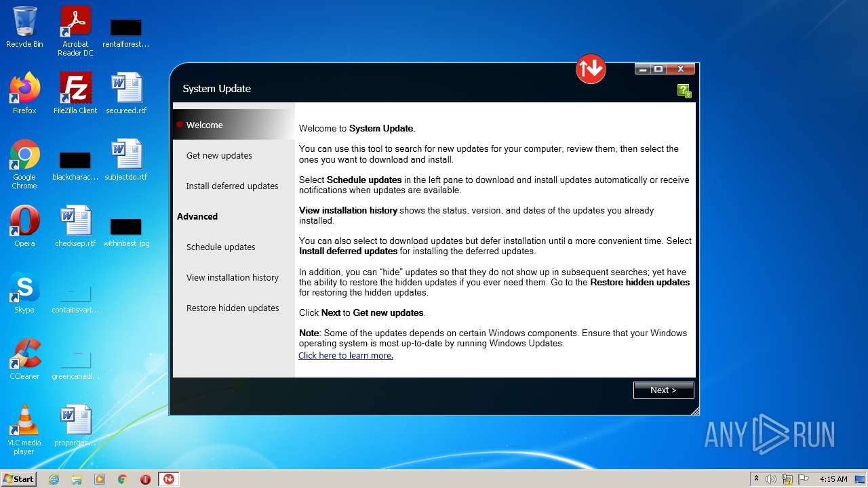Select Acrobat Reader DC desktop shortcut
Image resolution: width=868 pixels, height=488 pixels.
(75, 31)
